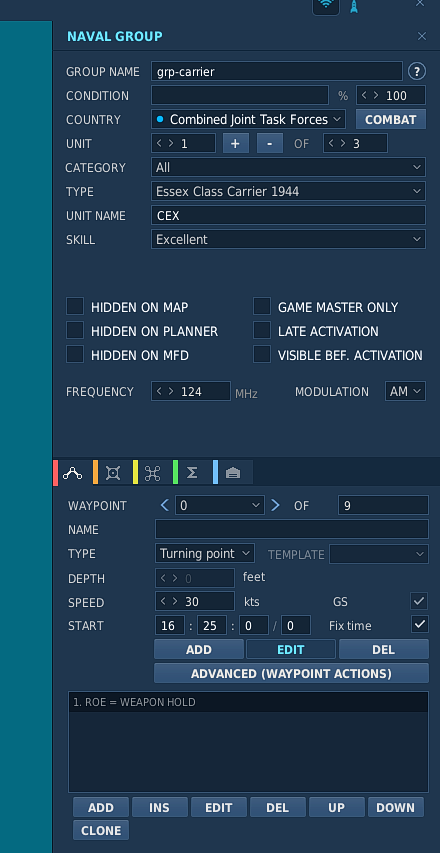Click the plus button to add unit
The height and width of the screenshot is (853, 440).
tap(236, 143)
